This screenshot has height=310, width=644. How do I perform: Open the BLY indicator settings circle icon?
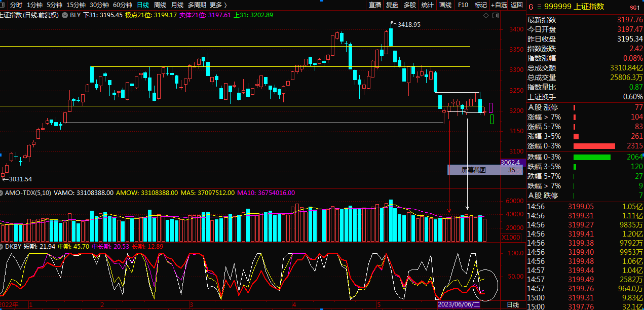point(64,15)
